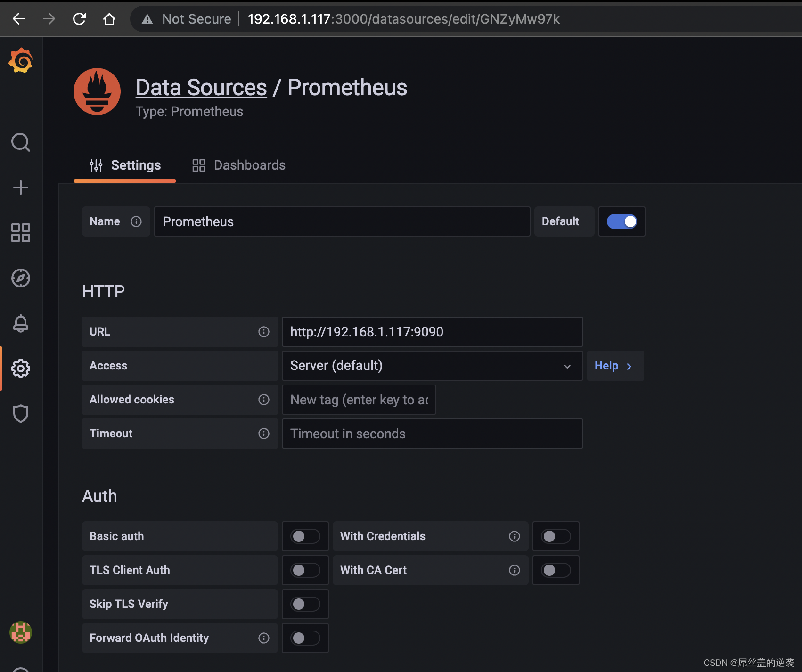Image resolution: width=802 pixels, height=672 pixels.
Task: Open the Explore compass icon
Action: pos(21,278)
